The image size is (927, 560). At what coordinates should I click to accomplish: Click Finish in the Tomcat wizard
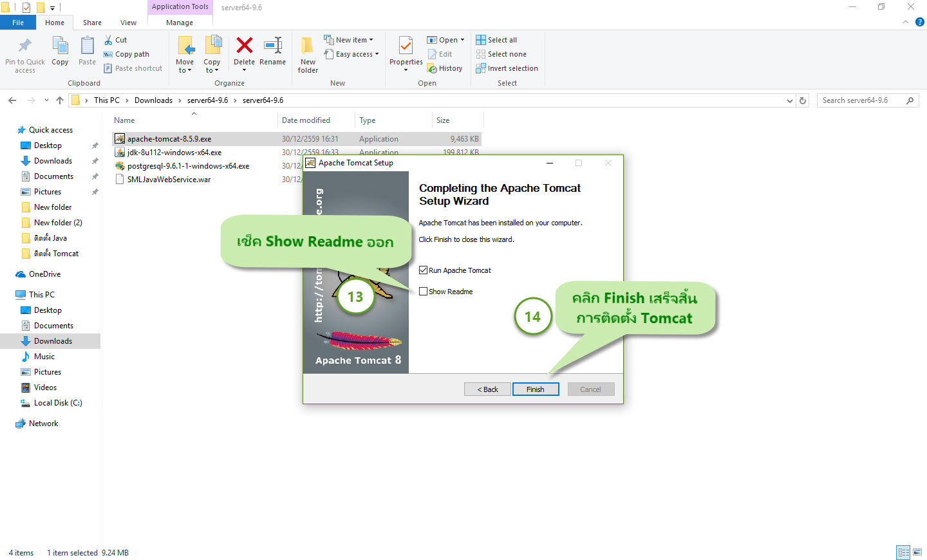click(x=536, y=389)
